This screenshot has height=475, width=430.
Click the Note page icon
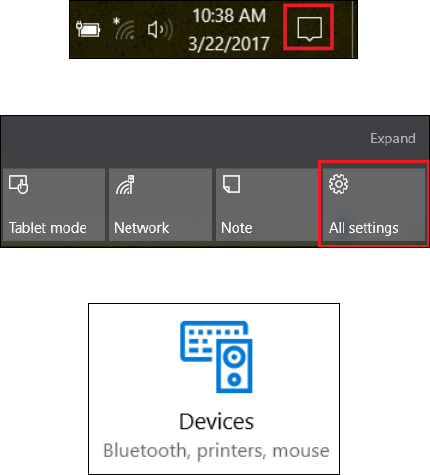(231, 184)
